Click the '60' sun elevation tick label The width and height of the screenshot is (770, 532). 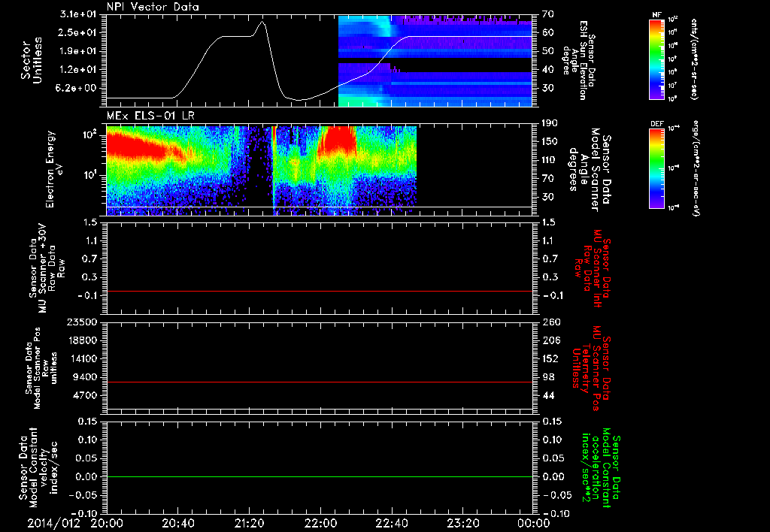547,32
